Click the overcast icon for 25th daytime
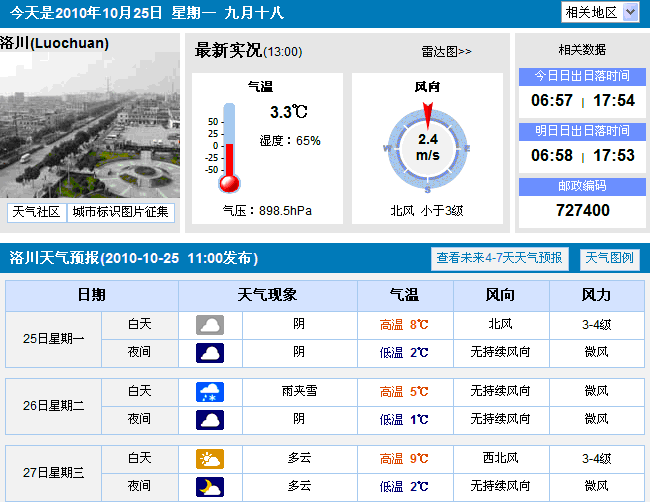Viewport: 652px width, 503px height. coord(210,325)
